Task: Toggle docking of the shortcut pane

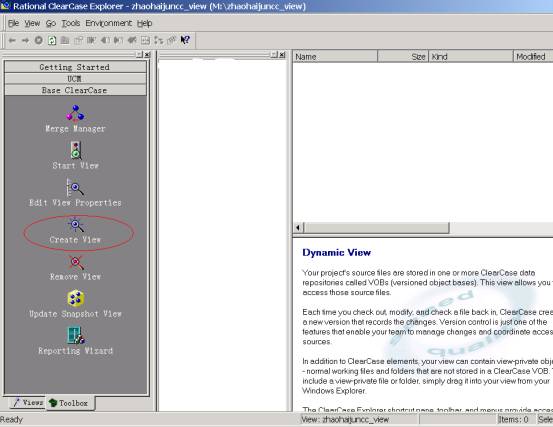Action: 139,54
